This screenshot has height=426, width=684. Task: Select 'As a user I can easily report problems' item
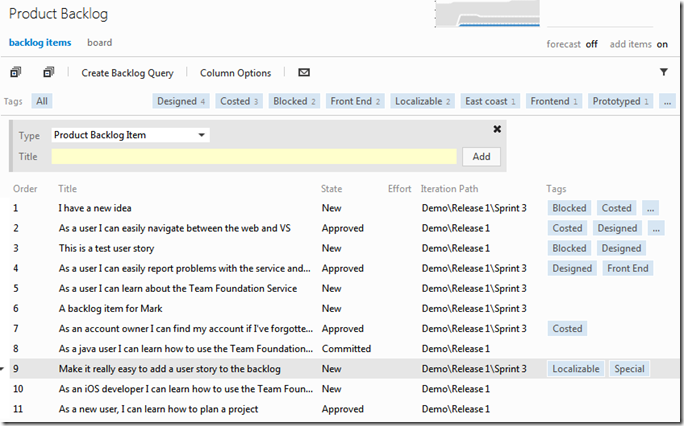pyautogui.click(x=185, y=268)
